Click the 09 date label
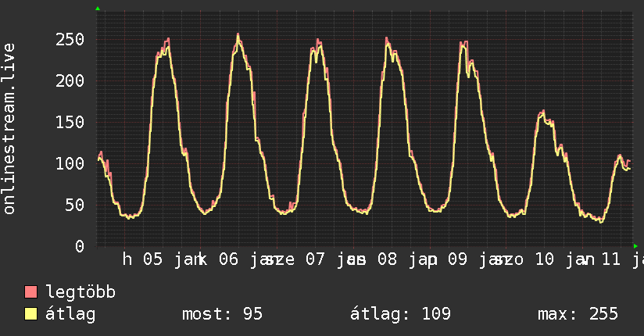Screen dimensions: 644x336 point(457,259)
